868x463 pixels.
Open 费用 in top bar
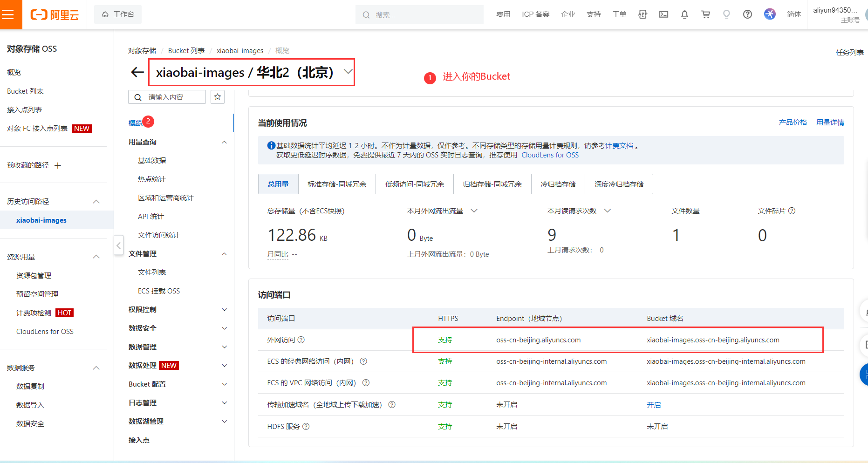pyautogui.click(x=503, y=14)
